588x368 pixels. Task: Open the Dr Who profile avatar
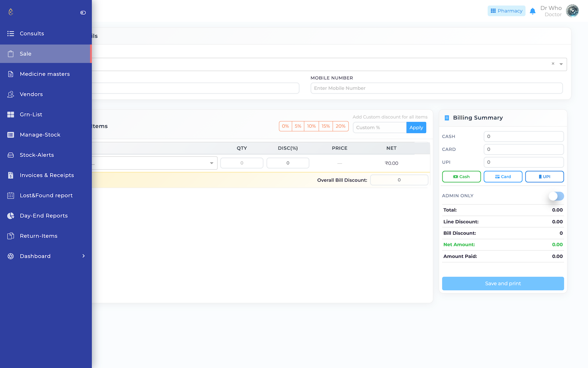pos(572,11)
